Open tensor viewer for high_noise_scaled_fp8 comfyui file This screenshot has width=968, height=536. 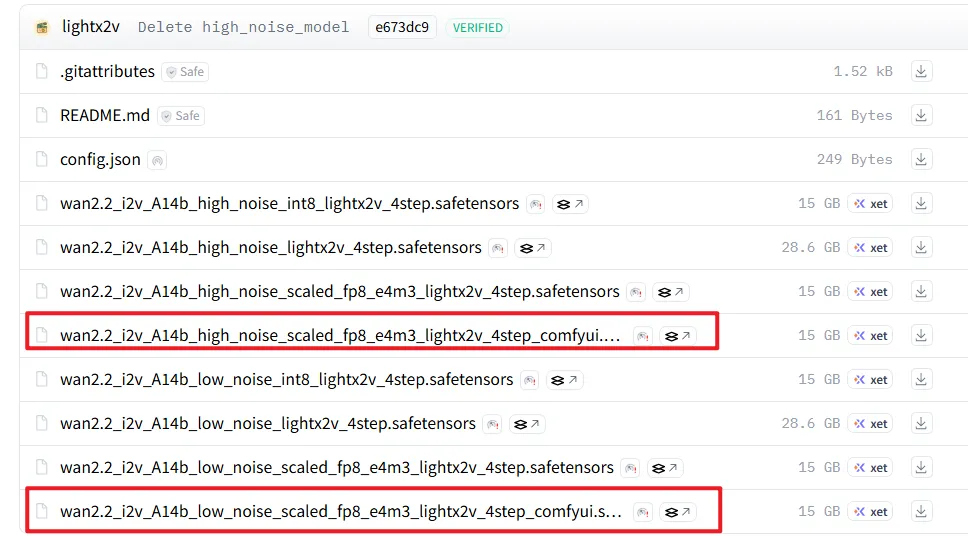(x=678, y=336)
